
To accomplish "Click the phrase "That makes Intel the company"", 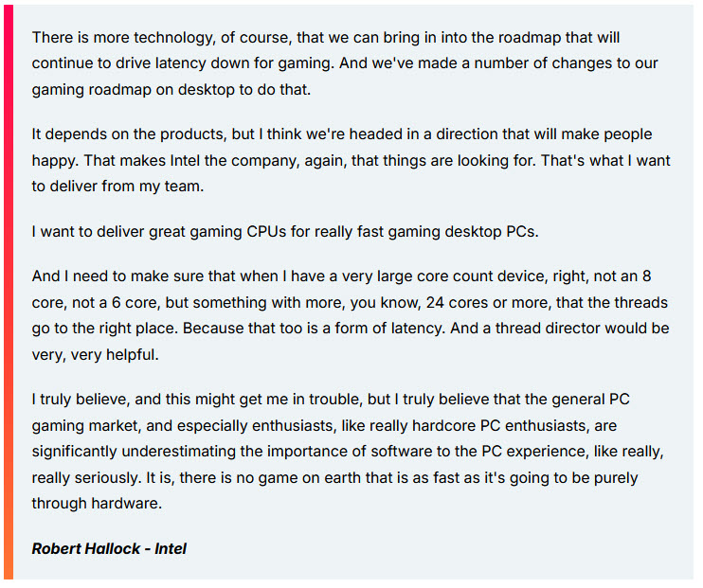I will click(x=168, y=160).
